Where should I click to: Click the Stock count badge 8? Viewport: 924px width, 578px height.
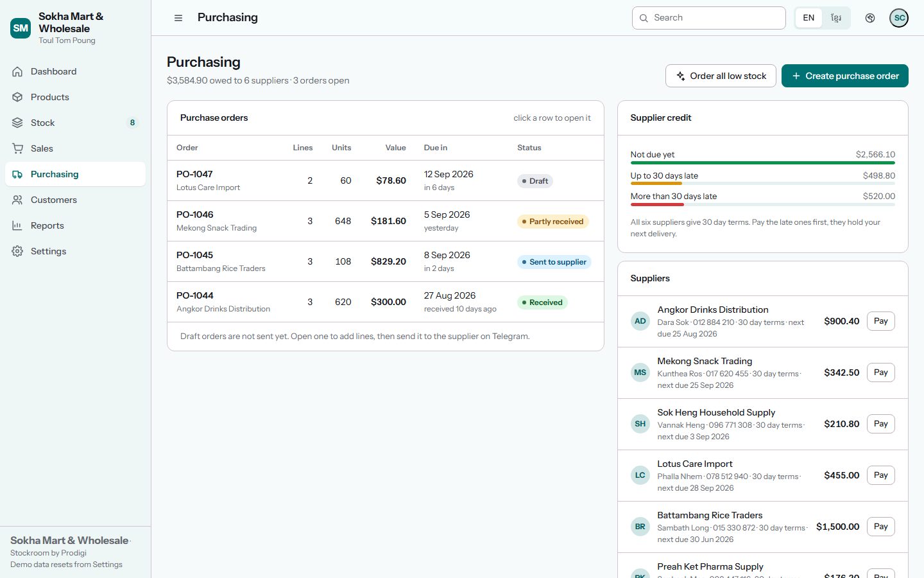coord(132,123)
